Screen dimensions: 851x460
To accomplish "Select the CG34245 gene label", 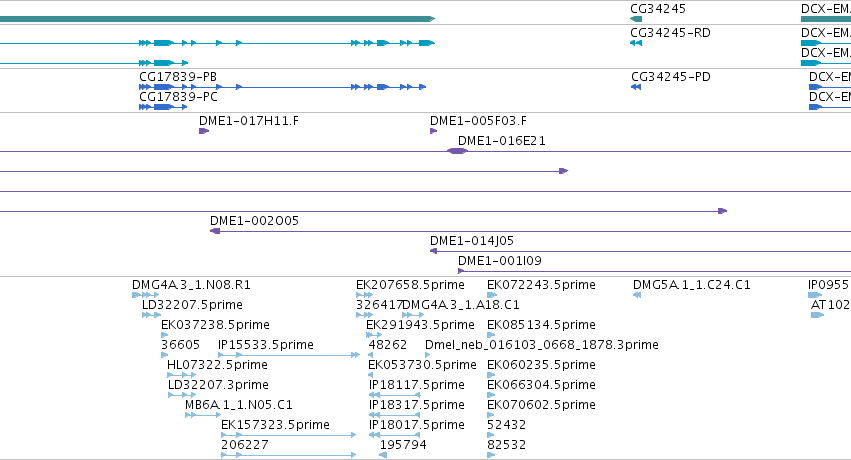I will point(658,9).
